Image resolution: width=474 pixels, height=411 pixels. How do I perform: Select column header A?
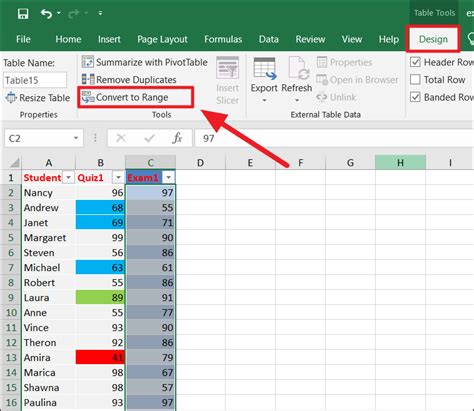[49, 163]
